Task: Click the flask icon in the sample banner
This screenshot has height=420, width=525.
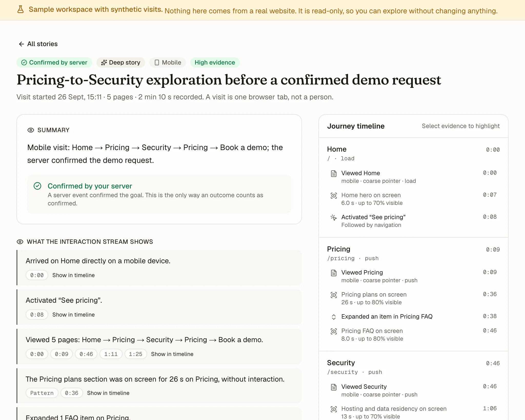Action: tap(21, 9)
